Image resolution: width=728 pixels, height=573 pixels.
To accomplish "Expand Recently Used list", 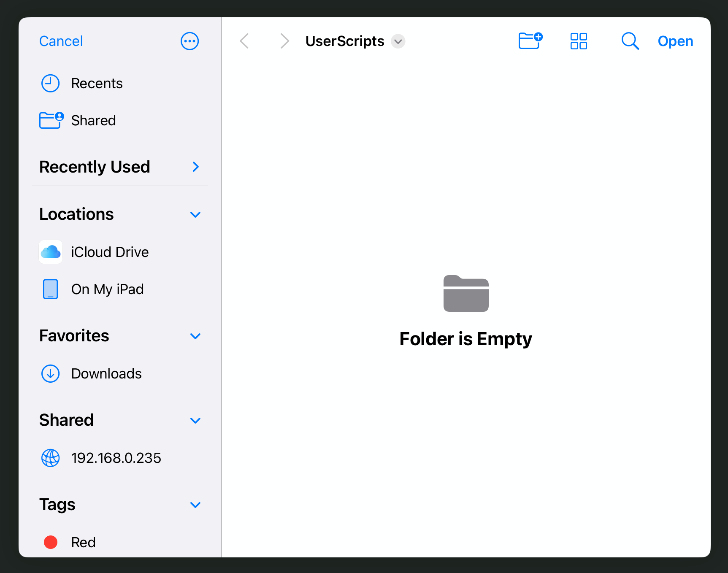I will coord(195,167).
